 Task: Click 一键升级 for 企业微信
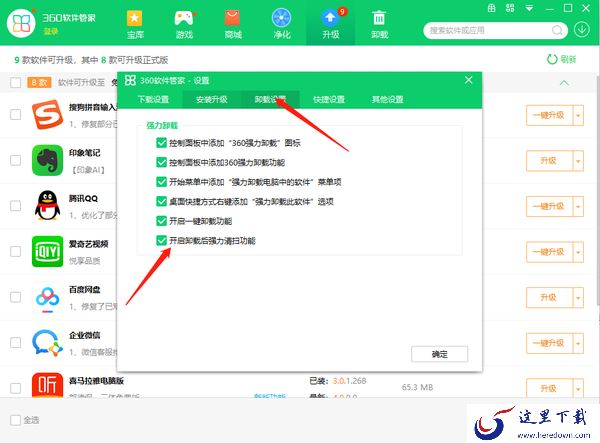click(549, 343)
